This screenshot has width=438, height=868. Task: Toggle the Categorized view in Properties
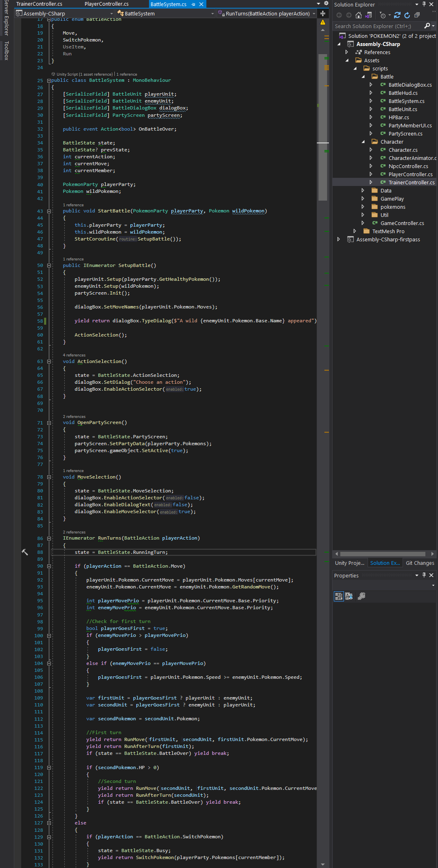coord(339,596)
